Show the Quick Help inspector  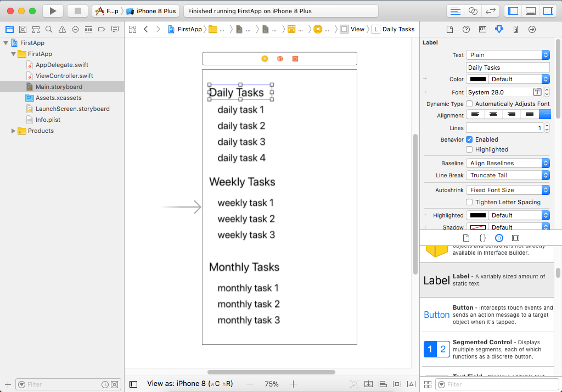pyautogui.click(x=466, y=30)
